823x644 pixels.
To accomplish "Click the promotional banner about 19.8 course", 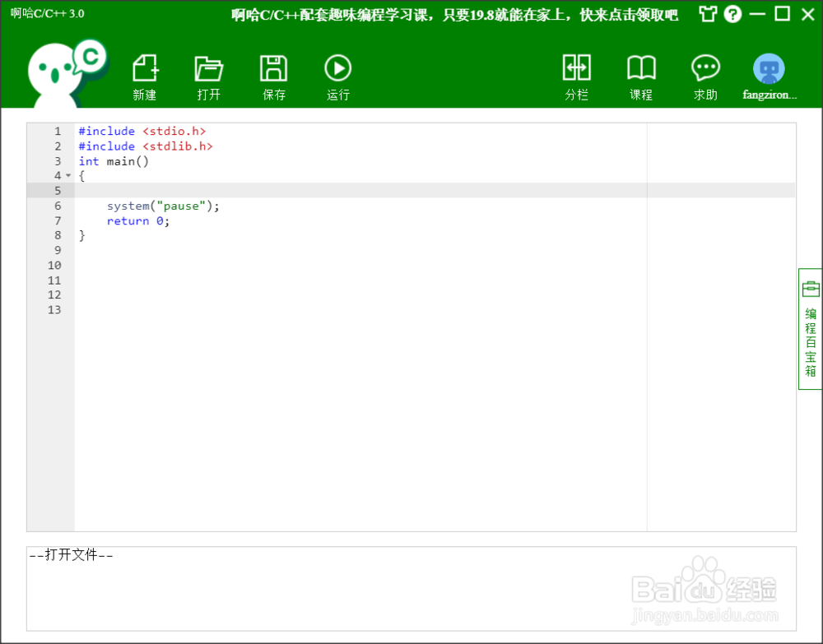I will 454,15.
